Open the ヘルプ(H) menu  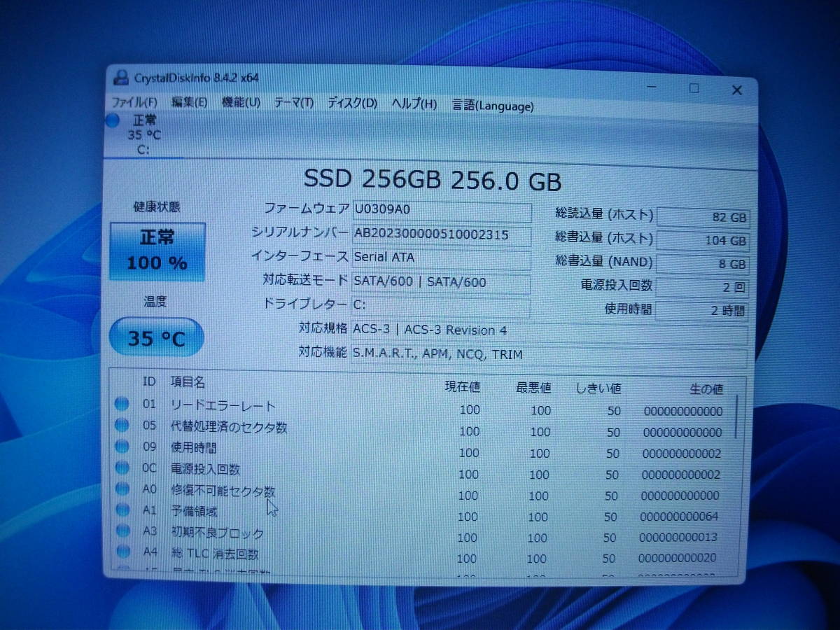pyautogui.click(x=414, y=104)
